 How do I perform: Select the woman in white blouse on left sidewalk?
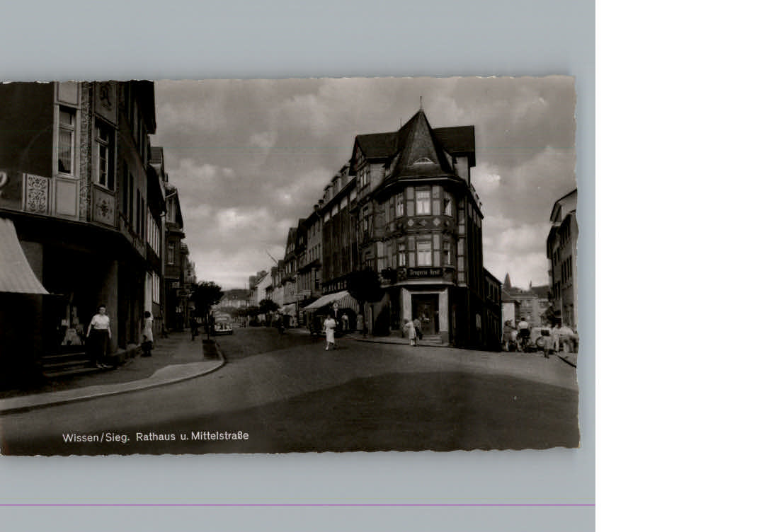pos(99,335)
